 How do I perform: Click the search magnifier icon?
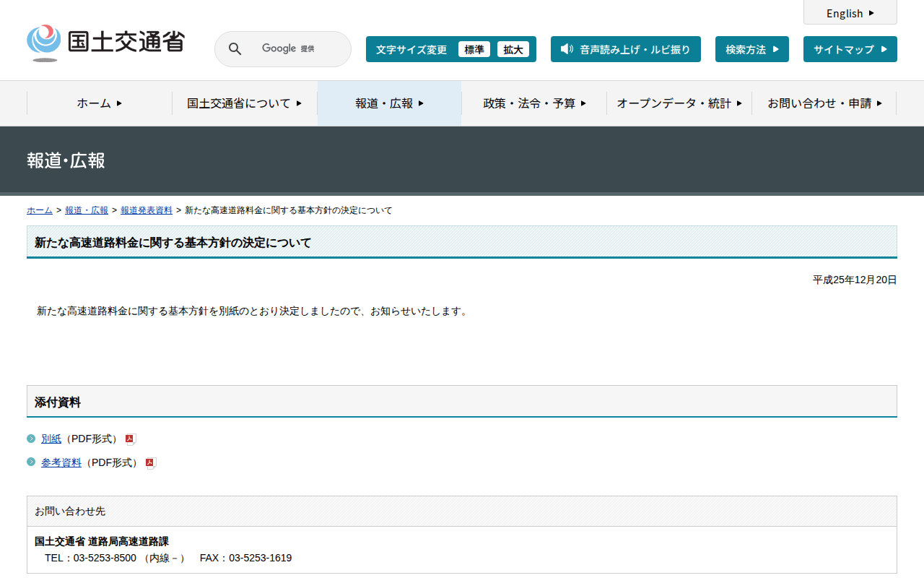coord(235,49)
